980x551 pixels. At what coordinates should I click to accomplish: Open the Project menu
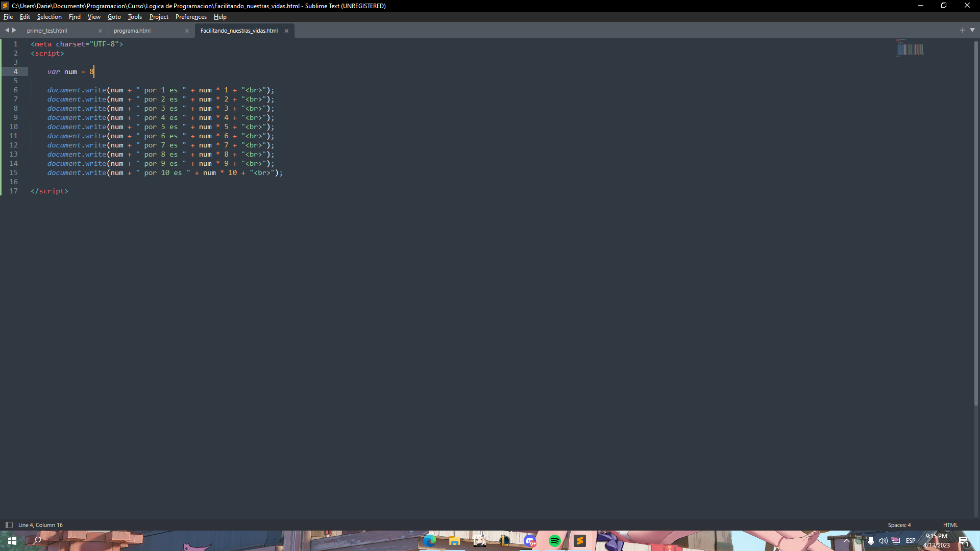159,17
